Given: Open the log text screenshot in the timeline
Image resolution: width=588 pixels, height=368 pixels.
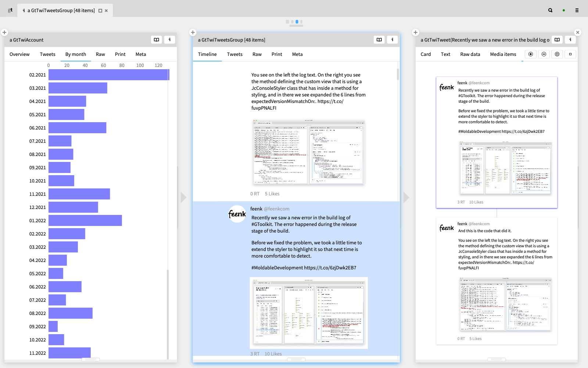Looking at the screenshot, I should pos(309,152).
